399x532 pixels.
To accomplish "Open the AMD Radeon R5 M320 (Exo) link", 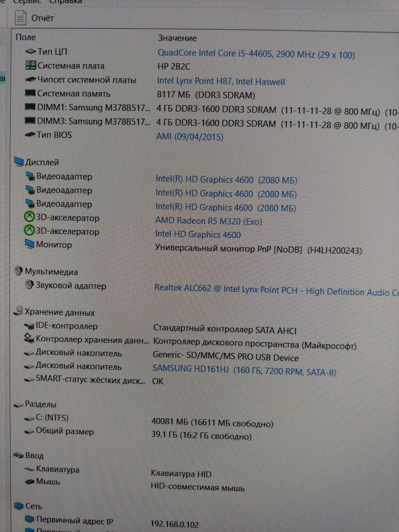I will pos(208,221).
